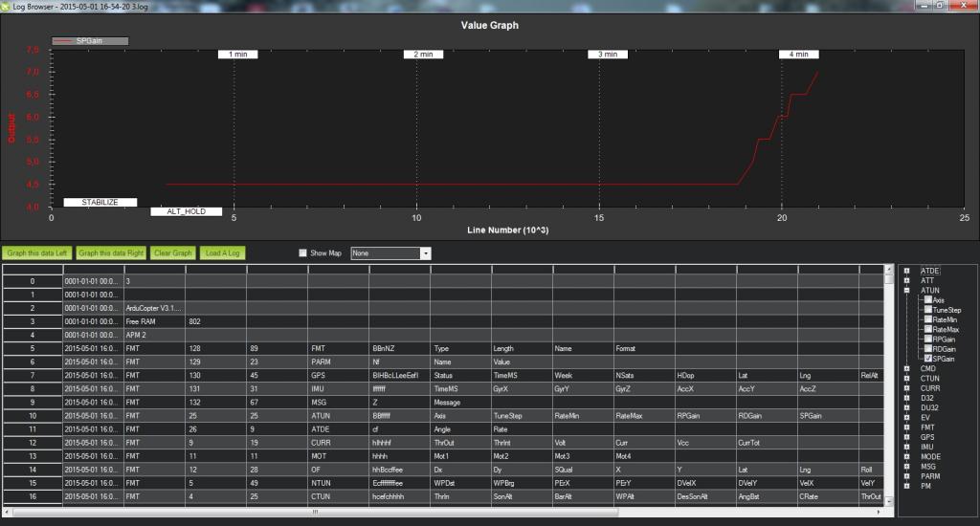Viewport: 980px width, 526px height.
Task: Expand the GPS tree node
Action: 906,437
